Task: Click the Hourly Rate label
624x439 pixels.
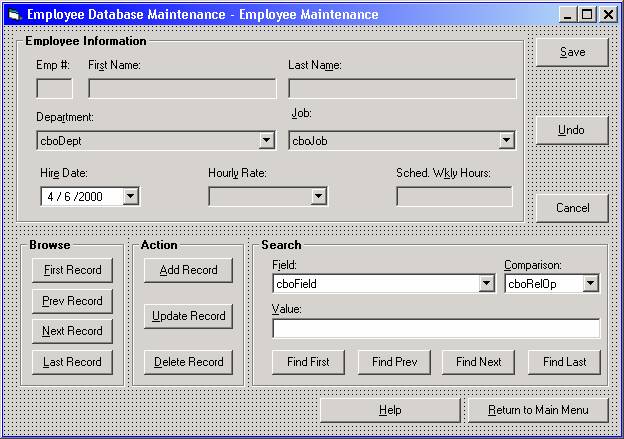Action: coord(237,173)
